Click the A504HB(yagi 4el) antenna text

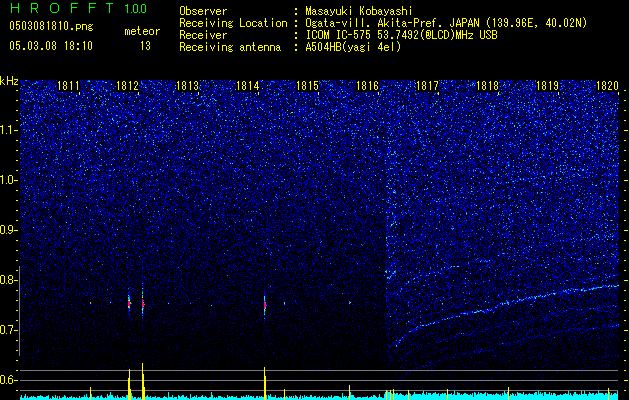pos(353,47)
